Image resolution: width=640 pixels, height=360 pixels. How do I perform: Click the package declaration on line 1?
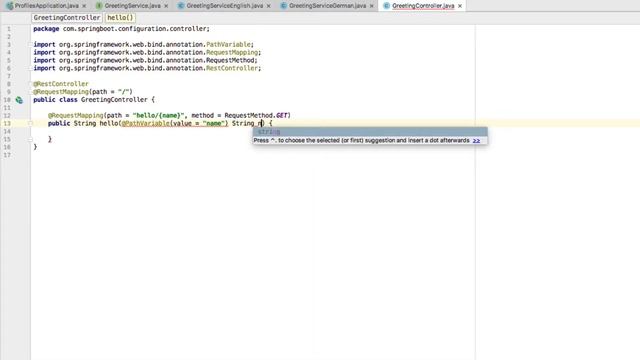pos(121,29)
